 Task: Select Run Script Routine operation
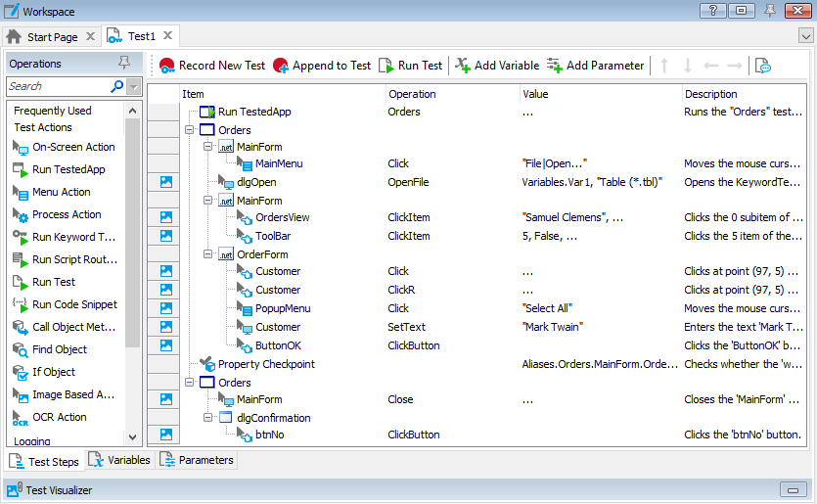coord(66,259)
